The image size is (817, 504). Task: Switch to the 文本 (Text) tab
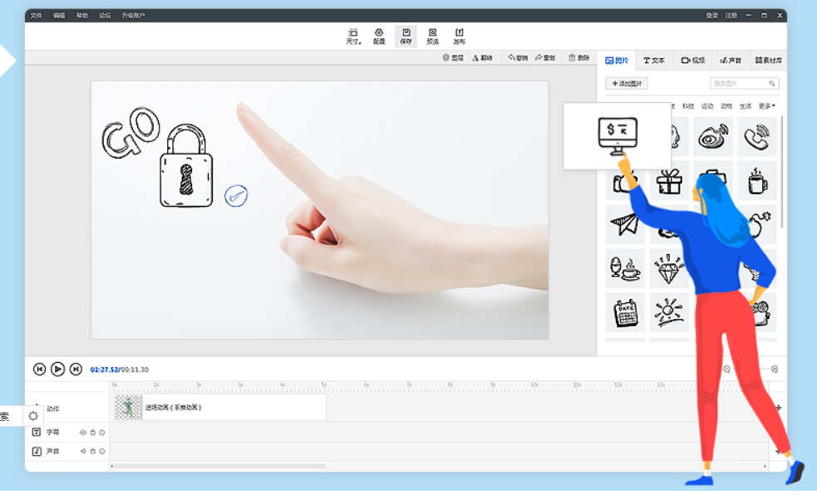click(654, 61)
